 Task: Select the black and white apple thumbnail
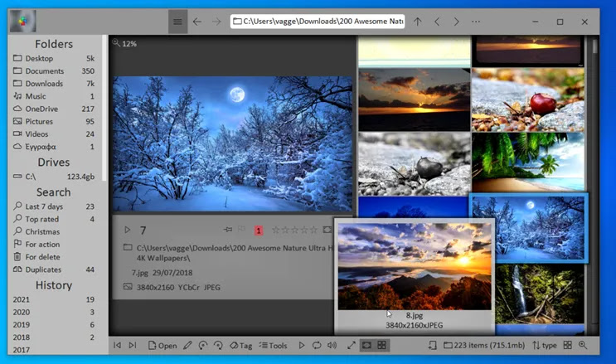[415, 164]
